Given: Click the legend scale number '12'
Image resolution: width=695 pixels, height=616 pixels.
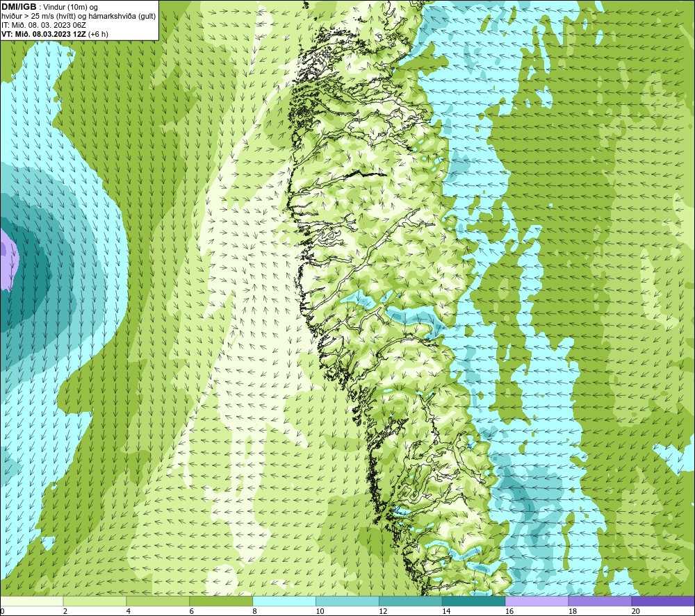Looking at the screenshot, I should [x=383, y=611].
